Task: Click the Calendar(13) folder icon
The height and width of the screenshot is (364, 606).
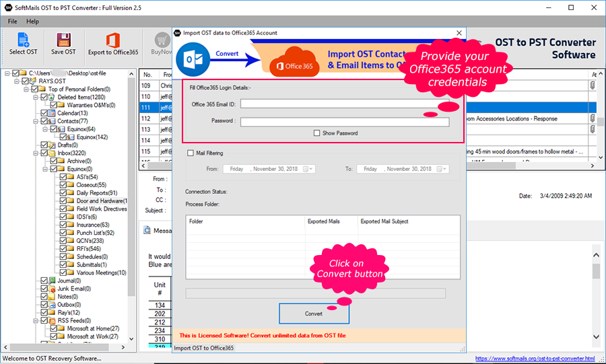Action: pos(52,113)
